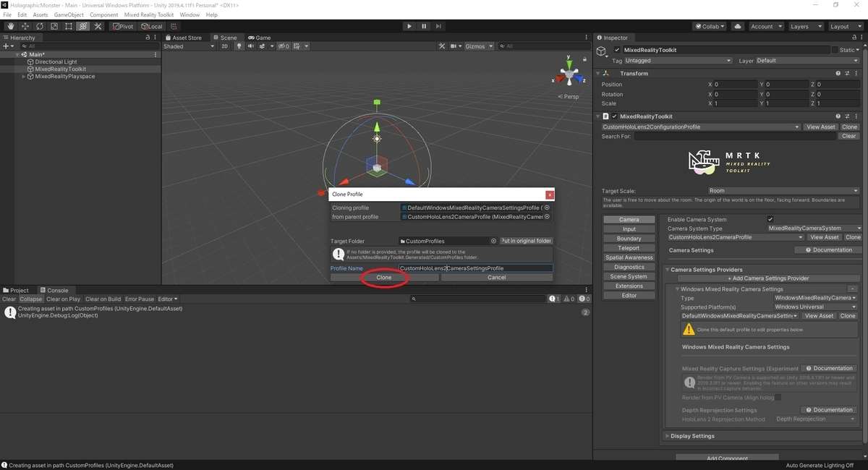868x470 pixels.
Task: Collapse Camera Settings Providers section
Action: click(x=668, y=270)
